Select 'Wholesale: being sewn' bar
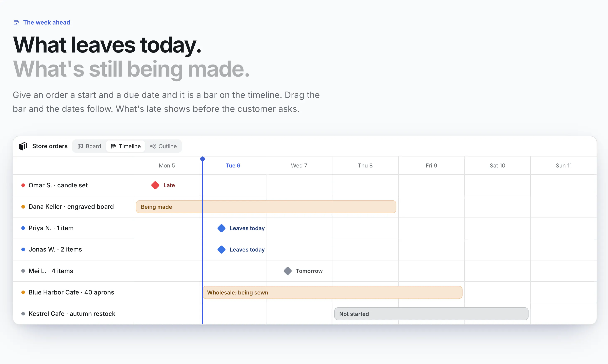Viewport: 608px width, 364px height. coord(332,292)
